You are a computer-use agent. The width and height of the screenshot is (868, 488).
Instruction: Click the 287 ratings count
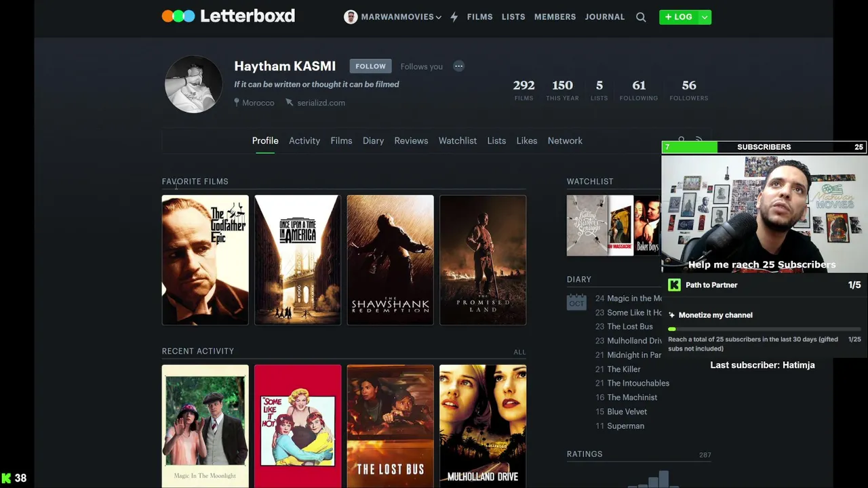(x=705, y=455)
